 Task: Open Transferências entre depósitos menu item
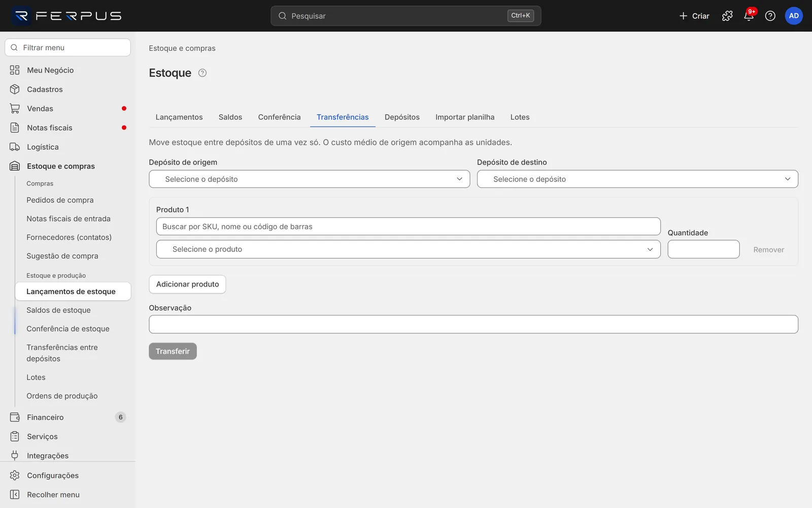pyautogui.click(x=62, y=353)
